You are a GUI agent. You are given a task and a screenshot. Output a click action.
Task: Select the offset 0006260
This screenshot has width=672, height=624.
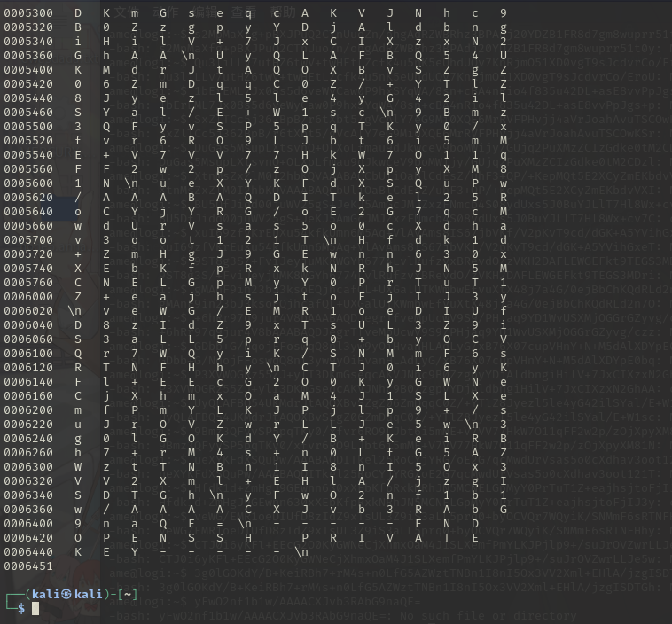28,453
